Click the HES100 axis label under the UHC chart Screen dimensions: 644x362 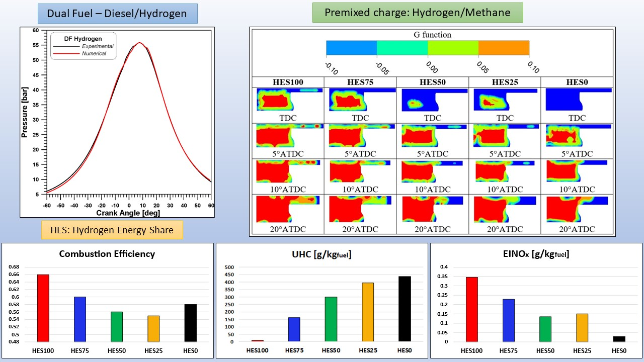tap(257, 350)
